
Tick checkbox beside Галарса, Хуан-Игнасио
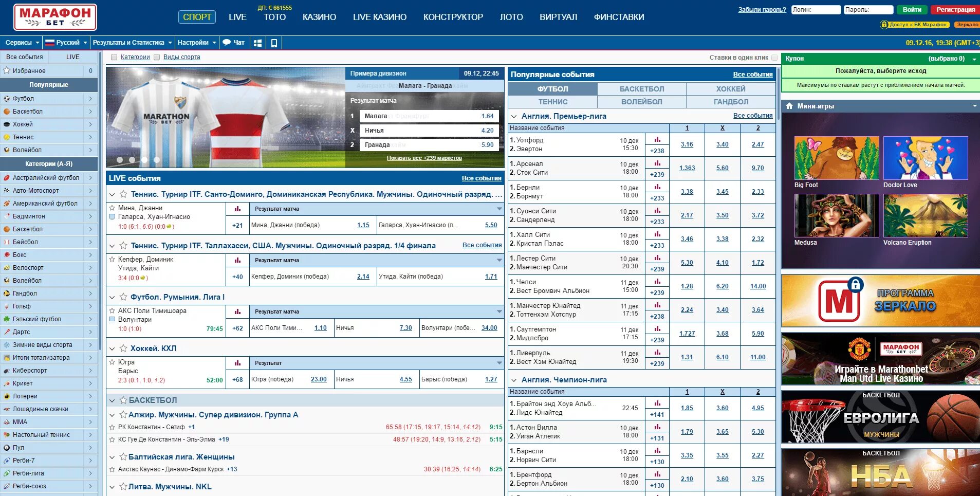[112, 216]
